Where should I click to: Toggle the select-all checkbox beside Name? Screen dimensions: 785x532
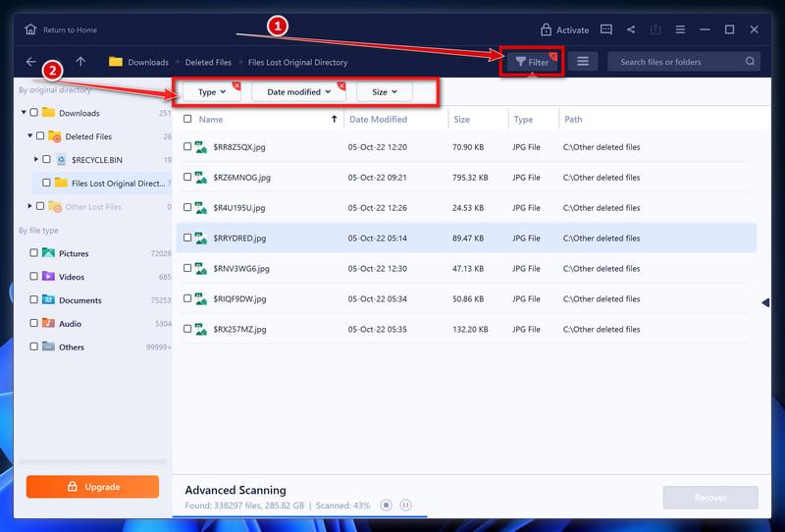point(188,120)
